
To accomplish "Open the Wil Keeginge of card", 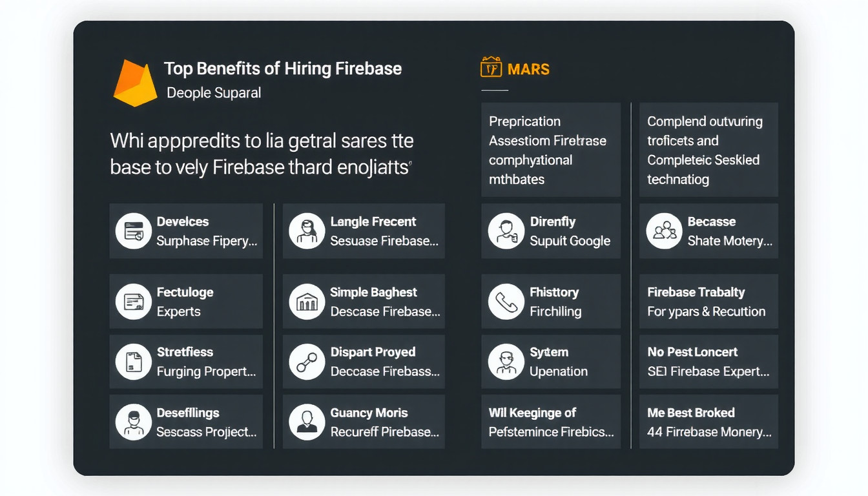I will click(x=551, y=422).
